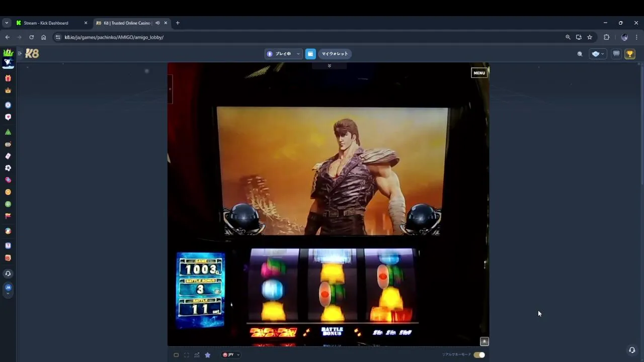644x362 pixels.
Task: Reload the page
Action: (31, 37)
